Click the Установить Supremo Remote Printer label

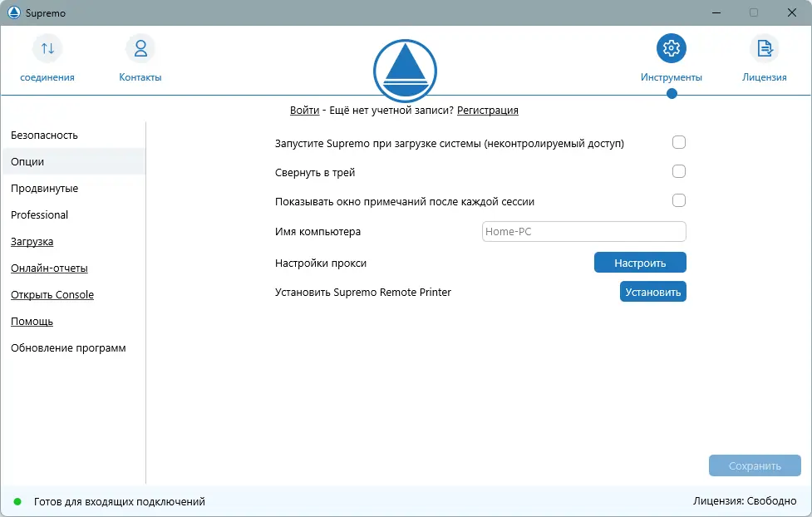(x=363, y=293)
